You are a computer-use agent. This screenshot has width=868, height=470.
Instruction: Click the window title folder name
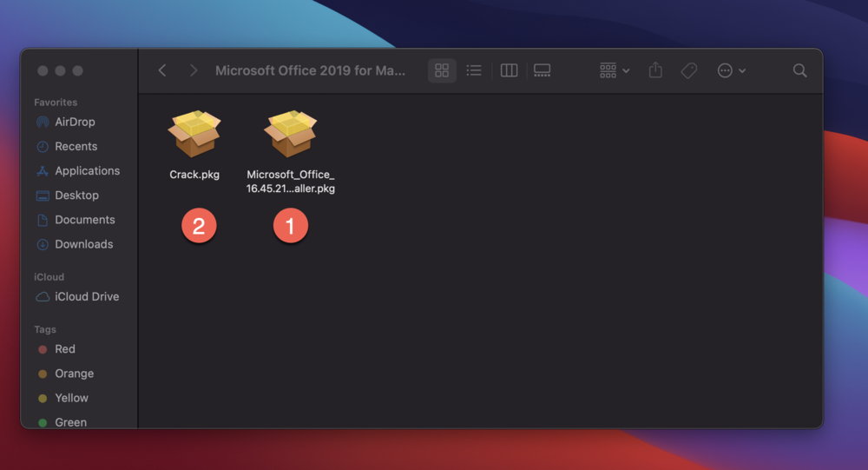[x=310, y=70]
